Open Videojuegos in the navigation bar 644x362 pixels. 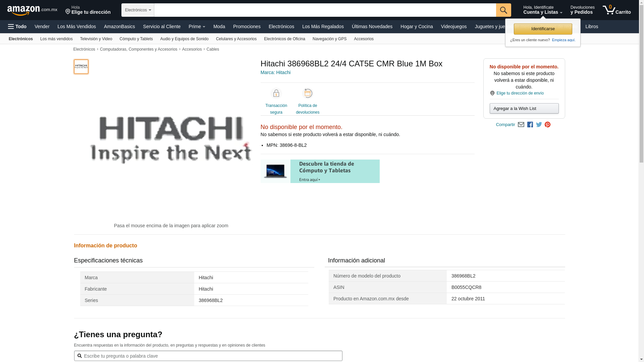(x=453, y=26)
